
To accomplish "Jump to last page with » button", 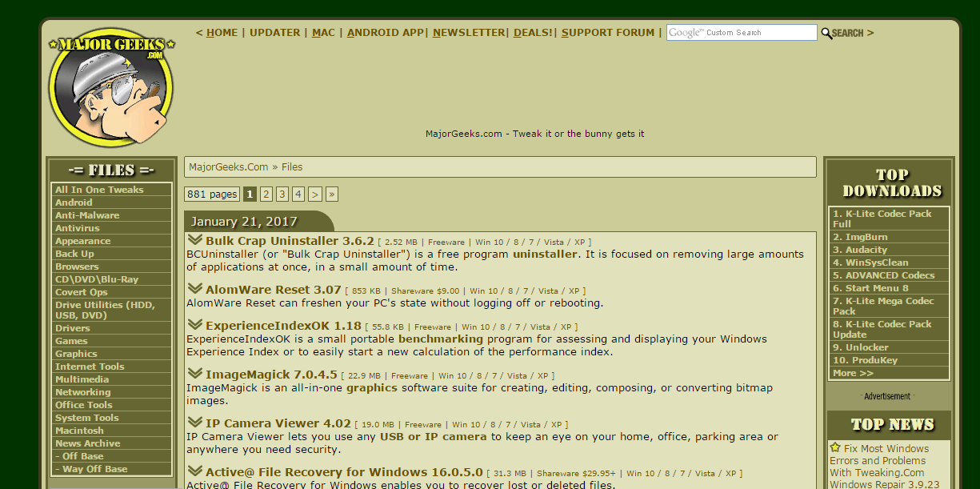I will 332,194.
